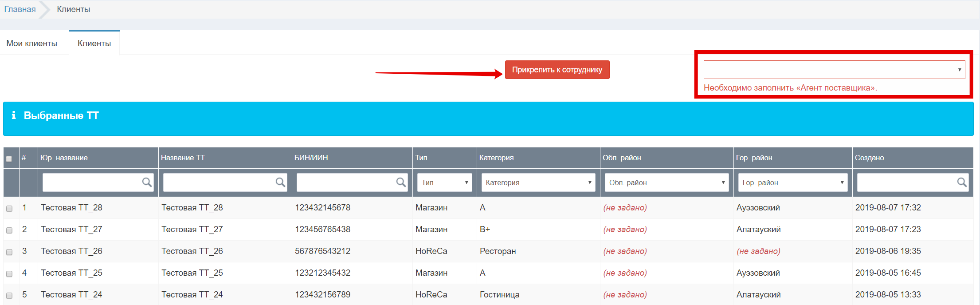
Task: Check the box for Тестовая ТТ_26 row
Action: pyautogui.click(x=9, y=252)
